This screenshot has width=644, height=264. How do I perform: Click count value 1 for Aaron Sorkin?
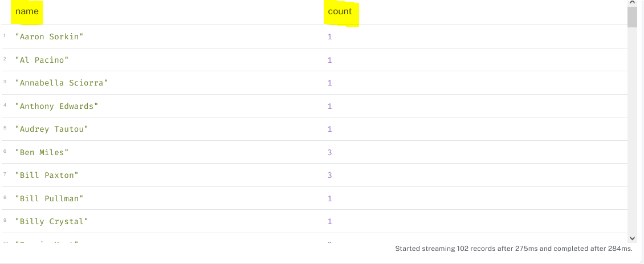329,36
